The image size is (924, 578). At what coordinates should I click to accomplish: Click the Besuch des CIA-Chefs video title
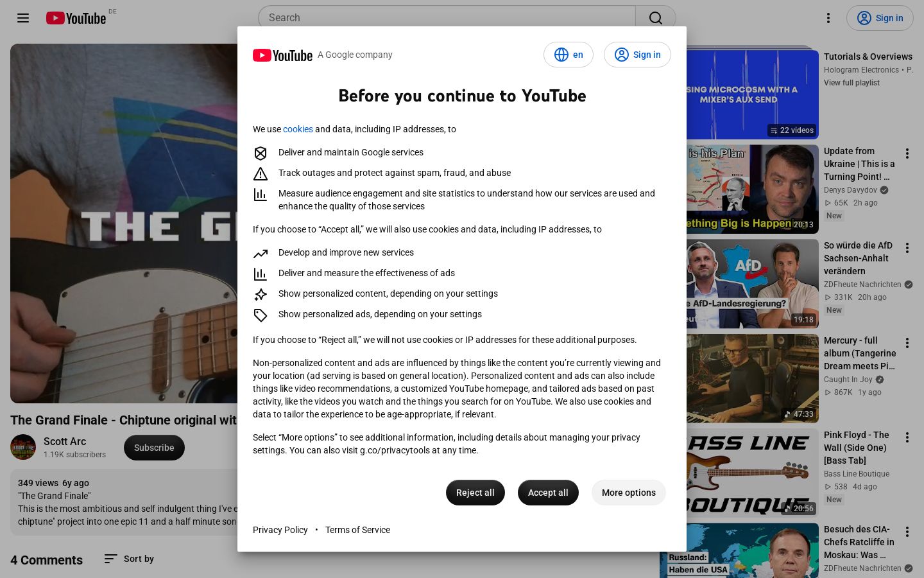[859, 542]
